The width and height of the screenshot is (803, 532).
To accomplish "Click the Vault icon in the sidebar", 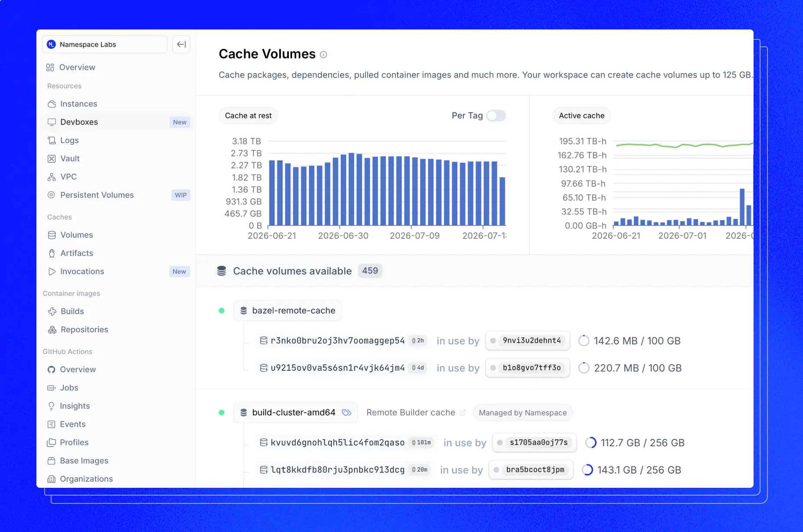I will pos(52,159).
